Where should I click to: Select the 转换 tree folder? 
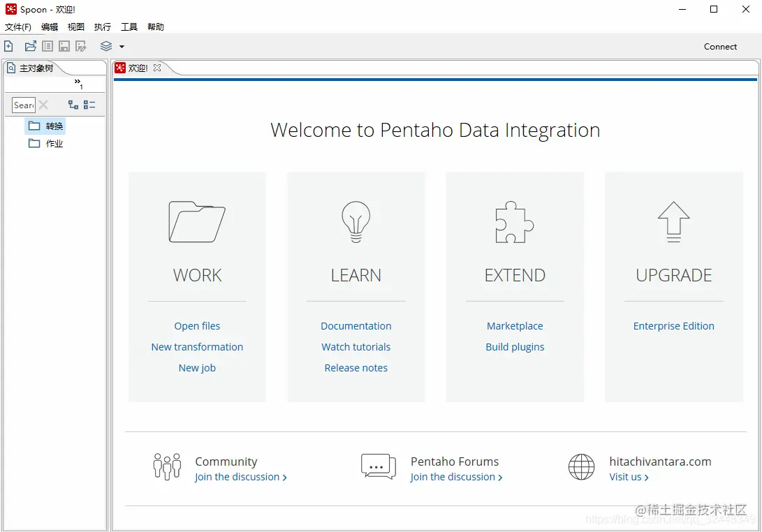coord(45,126)
